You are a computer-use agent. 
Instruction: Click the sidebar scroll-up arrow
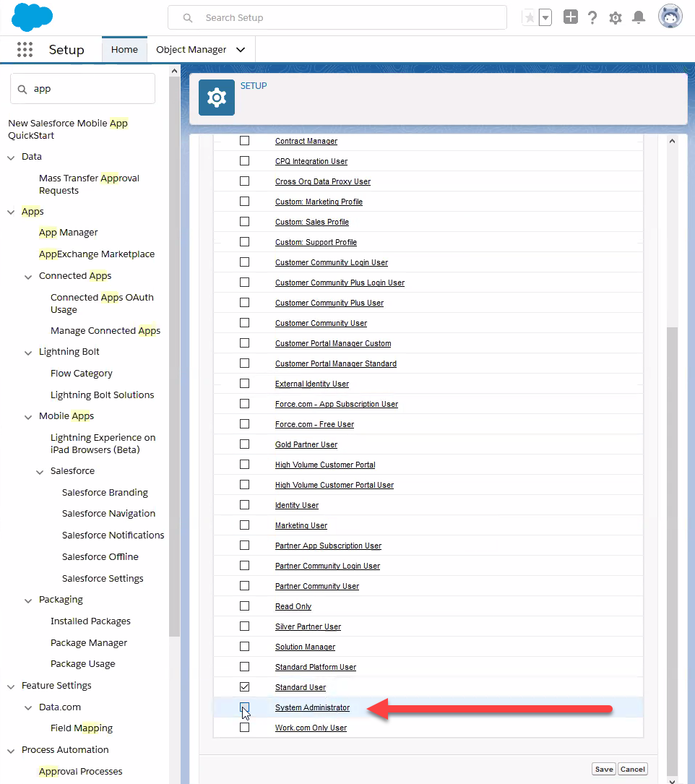click(175, 71)
